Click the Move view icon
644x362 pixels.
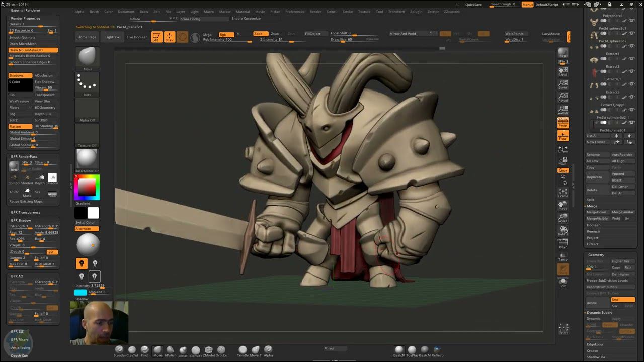(x=563, y=205)
